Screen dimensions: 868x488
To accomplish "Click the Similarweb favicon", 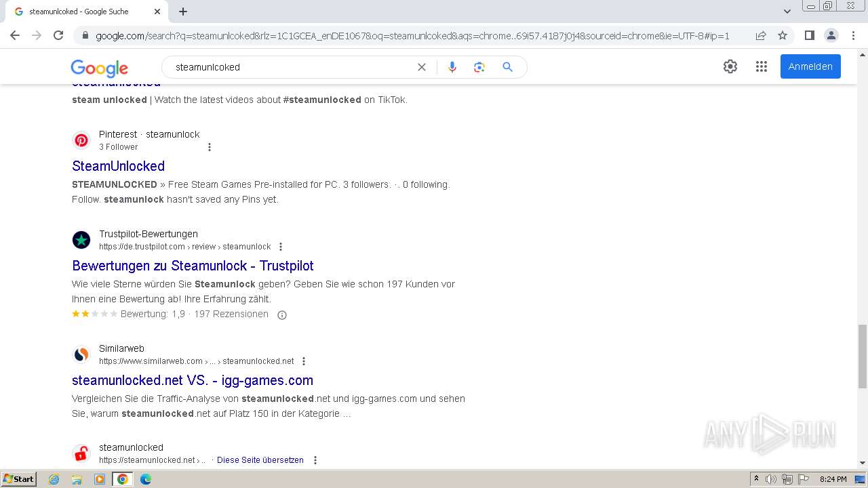I will coord(81,354).
